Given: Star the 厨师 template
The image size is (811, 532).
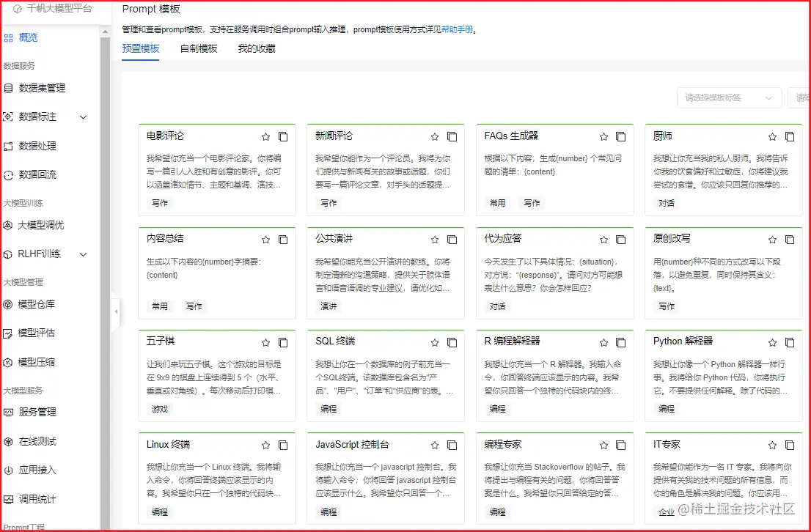Looking at the screenshot, I should click(773, 137).
